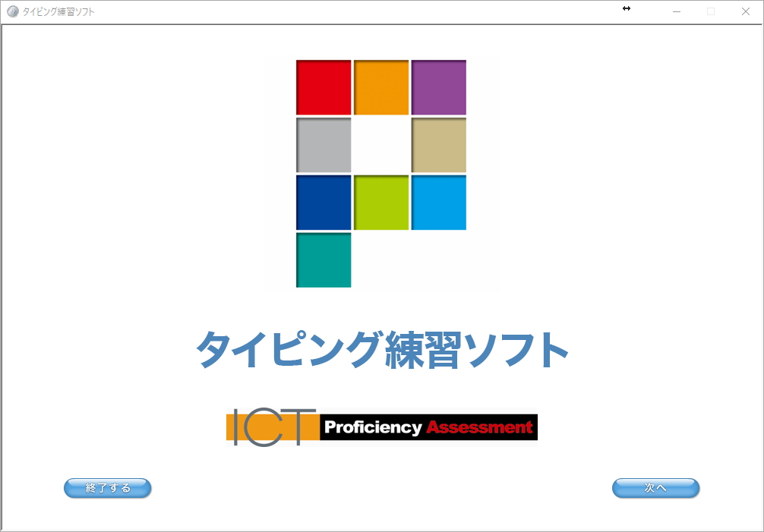The height and width of the screenshot is (532, 764).
Task: Click the resize arrow indicator in the title bar
Action: [626, 9]
